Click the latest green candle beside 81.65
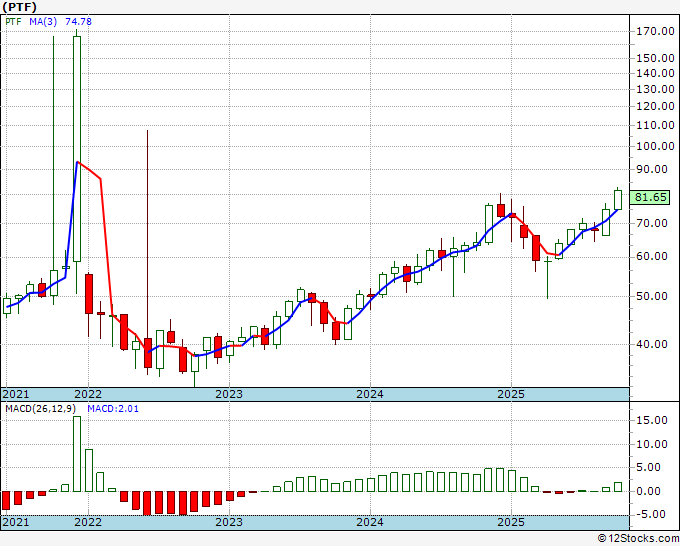 (618, 200)
